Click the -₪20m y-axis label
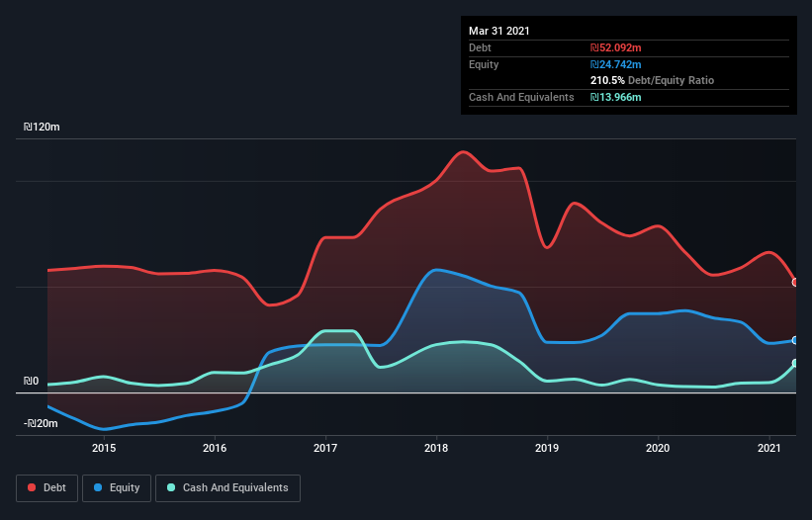Image resolution: width=812 pixels, height=520 pixels. 41,424
